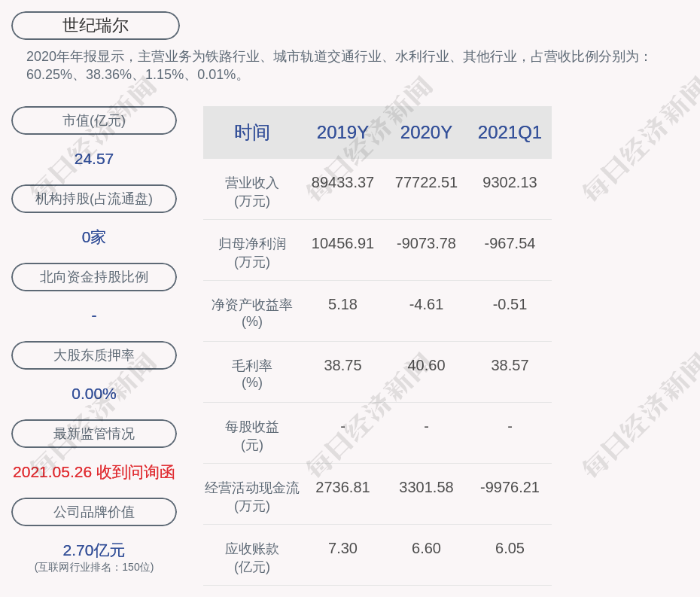Click the 时间 table header

click(x=251, y=132)
